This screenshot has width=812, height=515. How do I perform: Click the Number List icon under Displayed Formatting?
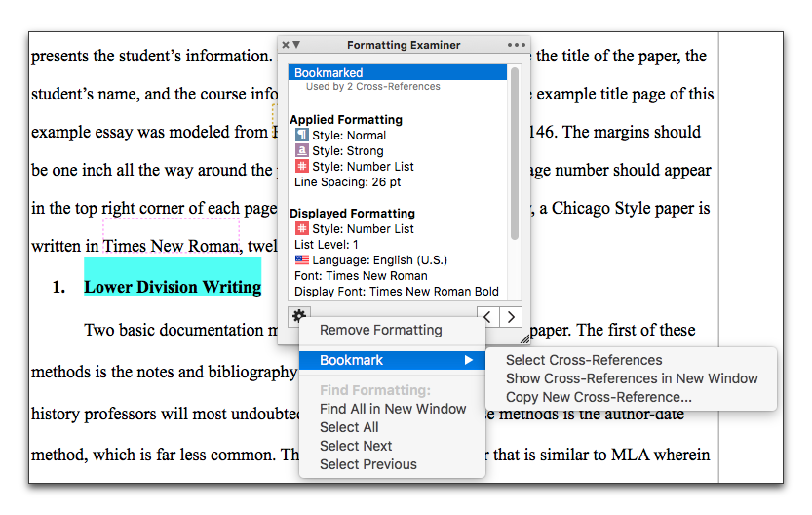[x=301, y=228]
